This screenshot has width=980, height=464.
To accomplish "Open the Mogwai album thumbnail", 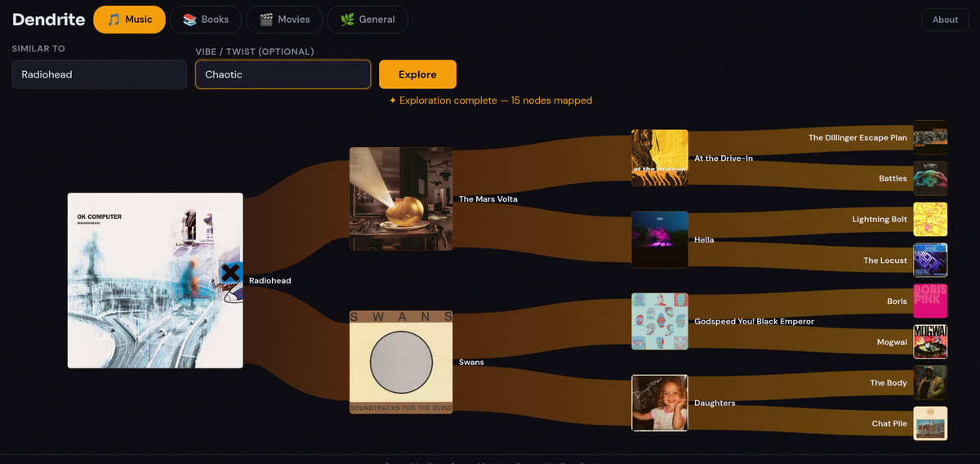I will click(x=930, y=341).
